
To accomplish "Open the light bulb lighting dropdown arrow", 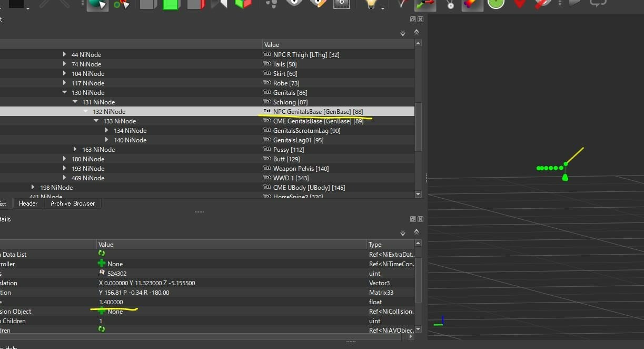I will (x=383, y=8).
